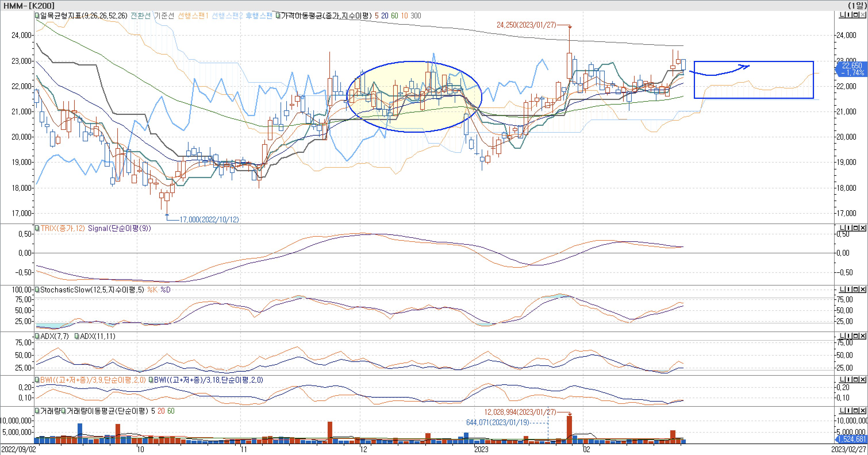Viewport: 868px width, 455px height.
Task: Toggle the TRIX indicator checkbox
Action: (37, 228)
